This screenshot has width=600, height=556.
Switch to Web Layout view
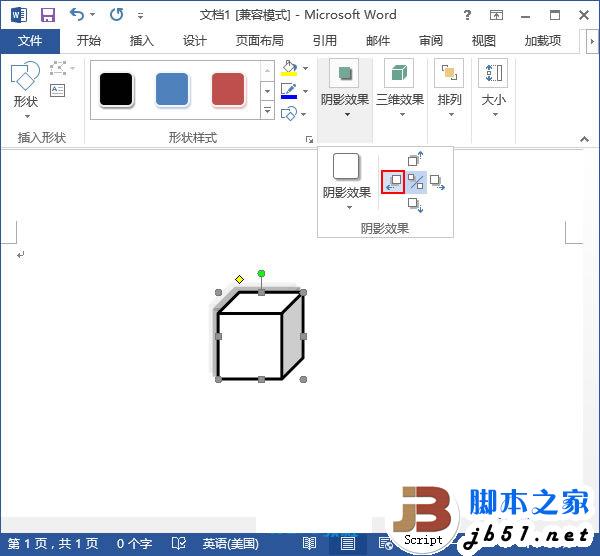(x=385, y=543)
